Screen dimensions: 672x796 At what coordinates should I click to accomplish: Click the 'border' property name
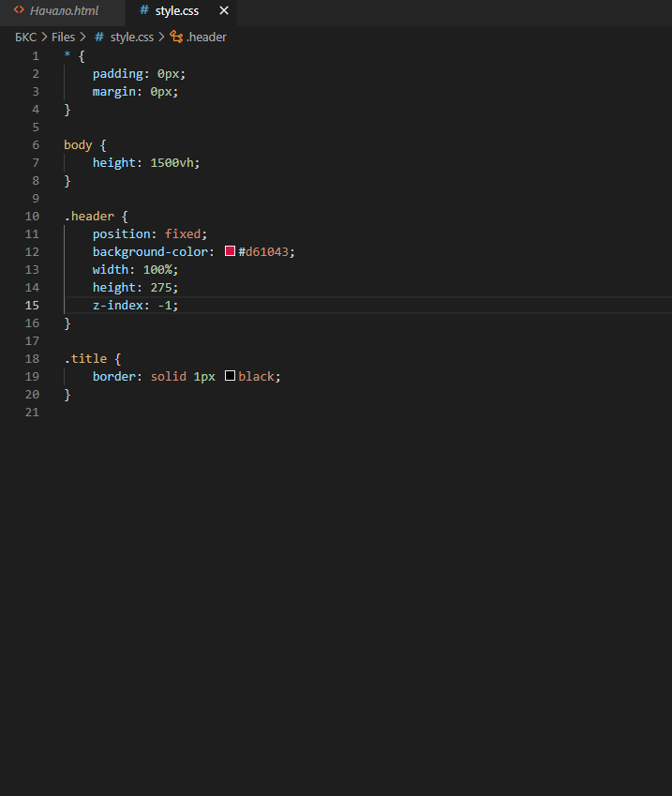114,377
